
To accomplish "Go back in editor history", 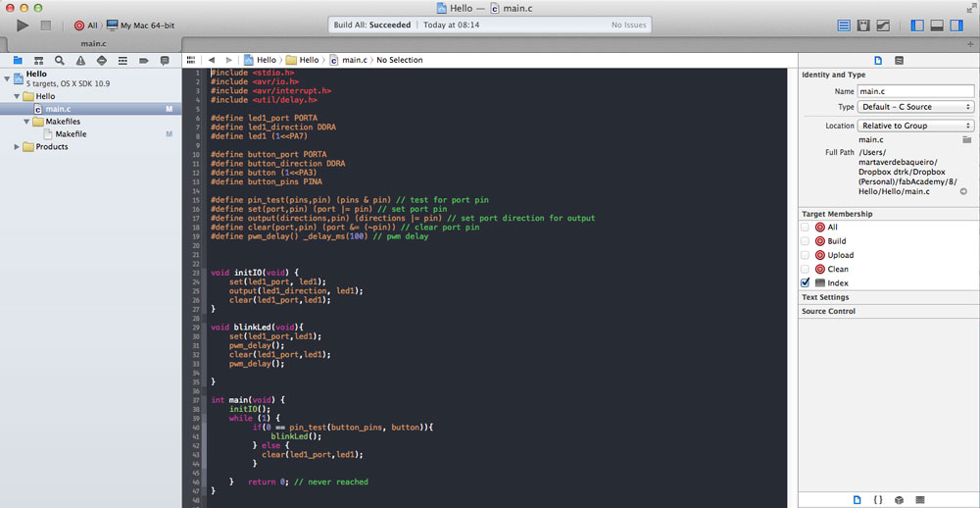I will click(212, 60).
